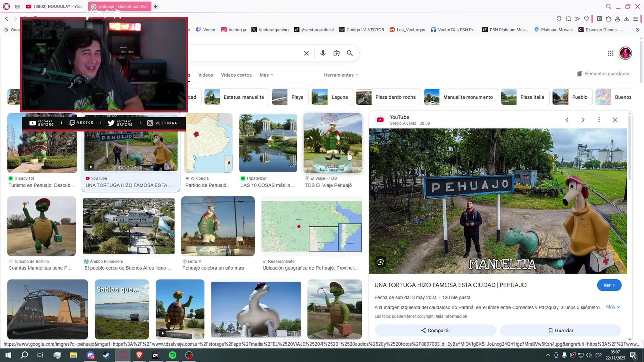The width and height of the screenshot is (644, 362).
Task: Activate the Opera snapshot tool
Action: [x=568, y=19]
